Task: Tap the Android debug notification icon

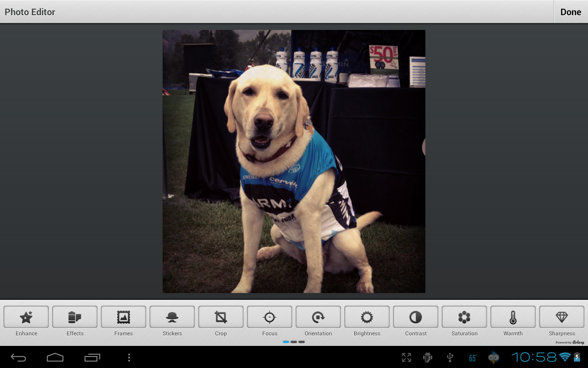Action: click(x=428, y=357)
